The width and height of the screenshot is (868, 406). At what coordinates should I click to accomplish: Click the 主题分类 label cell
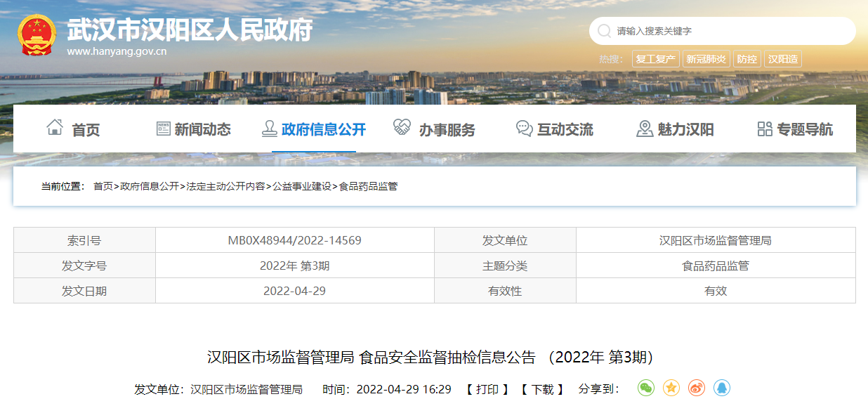coord(505,266)
